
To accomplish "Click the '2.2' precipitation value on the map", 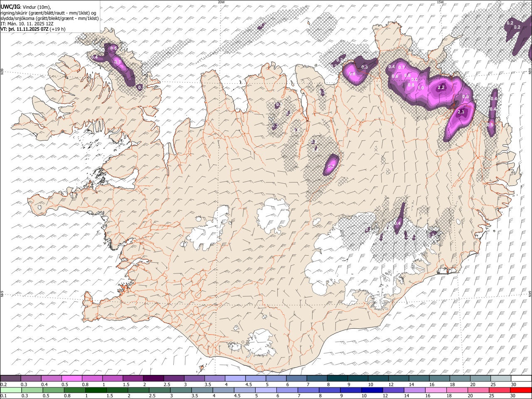I will pyautogui.click(x=441, y=88).
